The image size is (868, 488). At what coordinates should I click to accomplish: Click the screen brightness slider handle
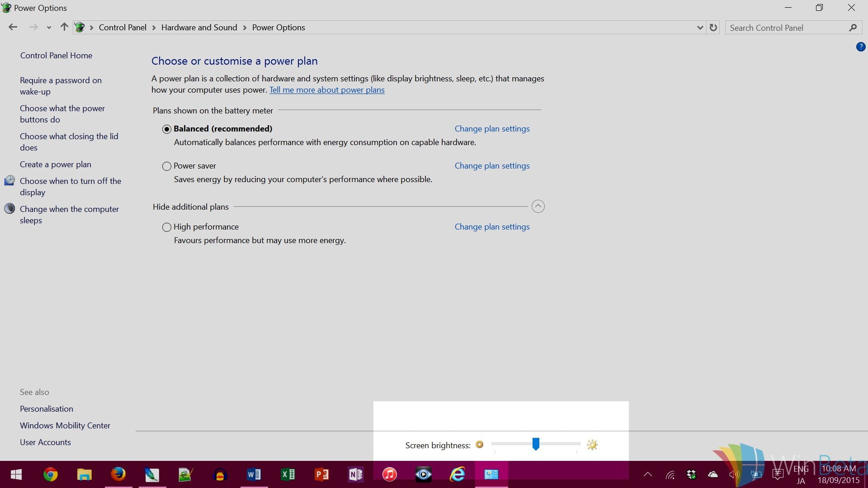coord(536,444)
